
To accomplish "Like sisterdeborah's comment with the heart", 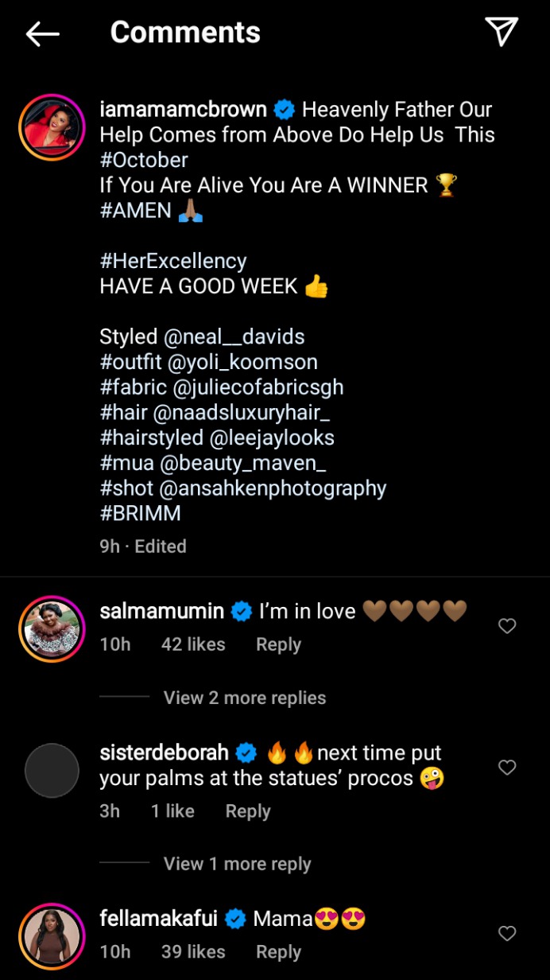I will click(507, 768).
